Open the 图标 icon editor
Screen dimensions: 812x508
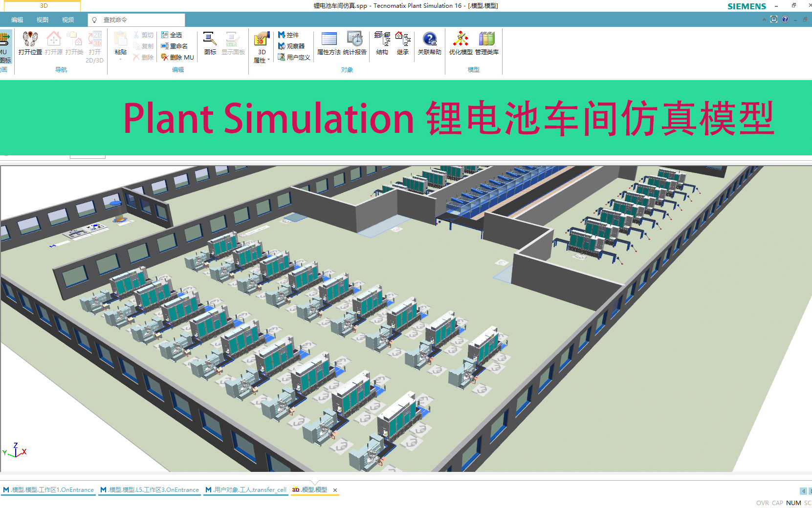210,43
